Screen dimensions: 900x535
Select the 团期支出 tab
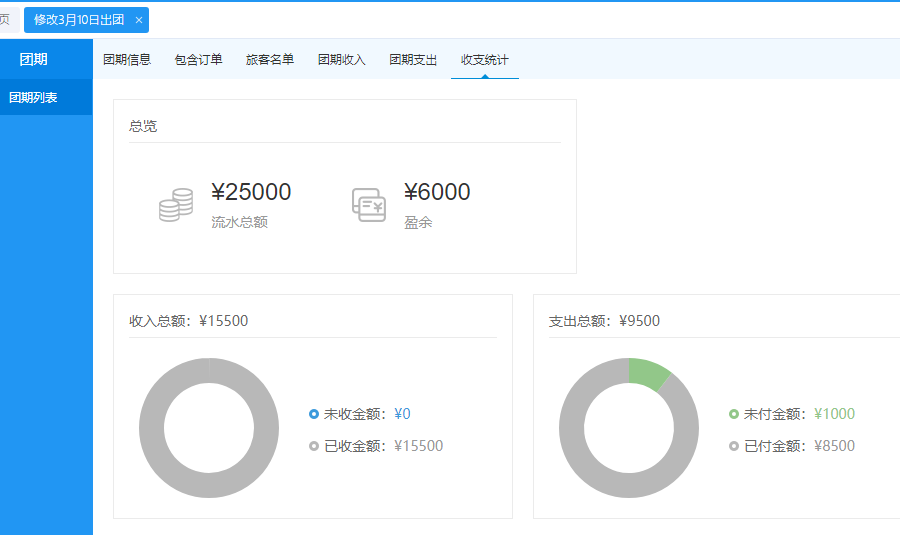(413, 60)
